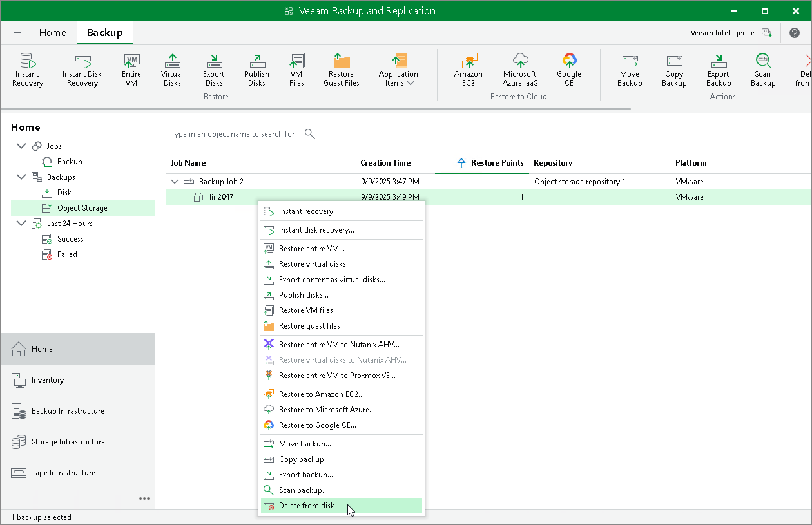The image size is (812, 525).
Task: Collapse the Backups tree node
Action: pyautogui.click(x=21, y=177)
